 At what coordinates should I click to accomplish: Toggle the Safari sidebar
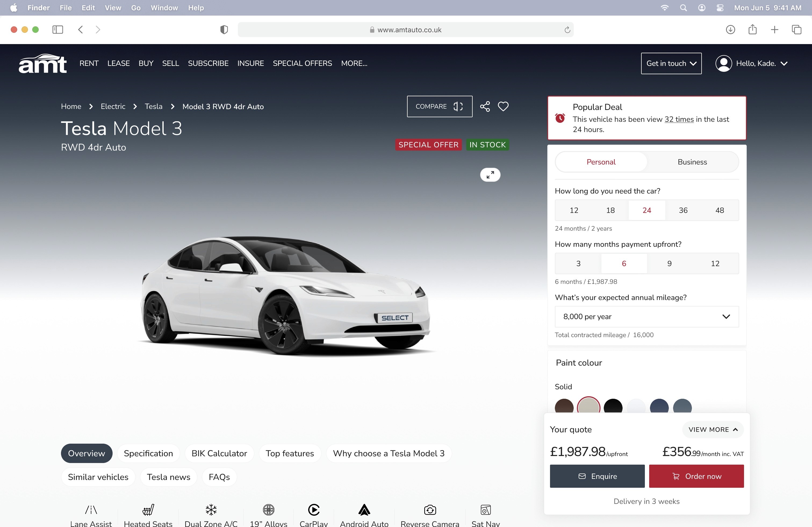58,30
